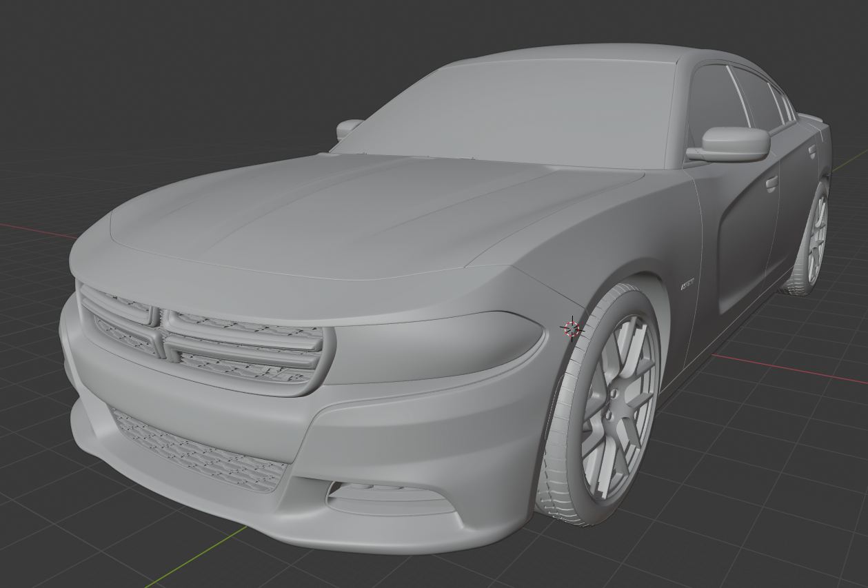Select the car's windshield
Image resolution: width=868 pixels, height=588 pixels.
[507, 113]
